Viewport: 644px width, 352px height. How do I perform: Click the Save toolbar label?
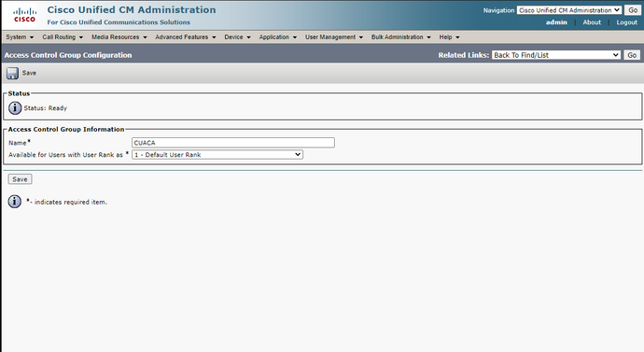click(x=29, y=73)
